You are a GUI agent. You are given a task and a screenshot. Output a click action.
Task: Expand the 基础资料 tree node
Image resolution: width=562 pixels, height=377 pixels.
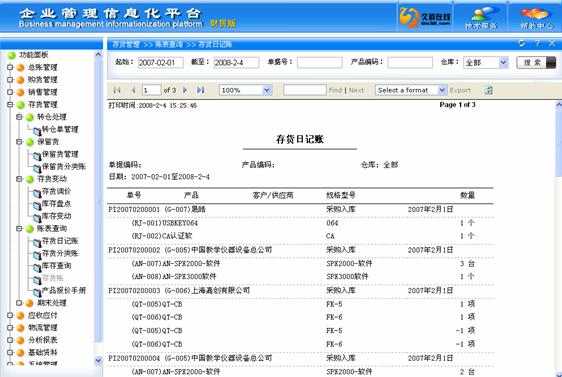pos(10,353)
